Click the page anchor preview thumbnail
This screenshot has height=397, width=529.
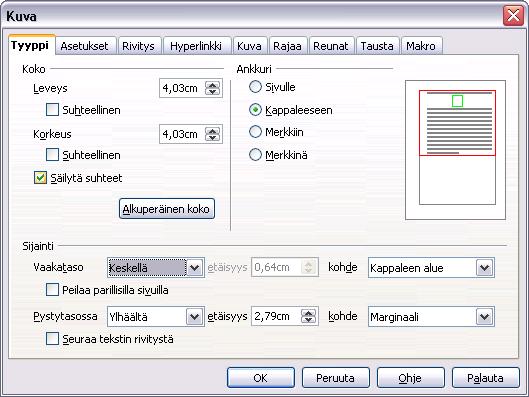[455, 150]
